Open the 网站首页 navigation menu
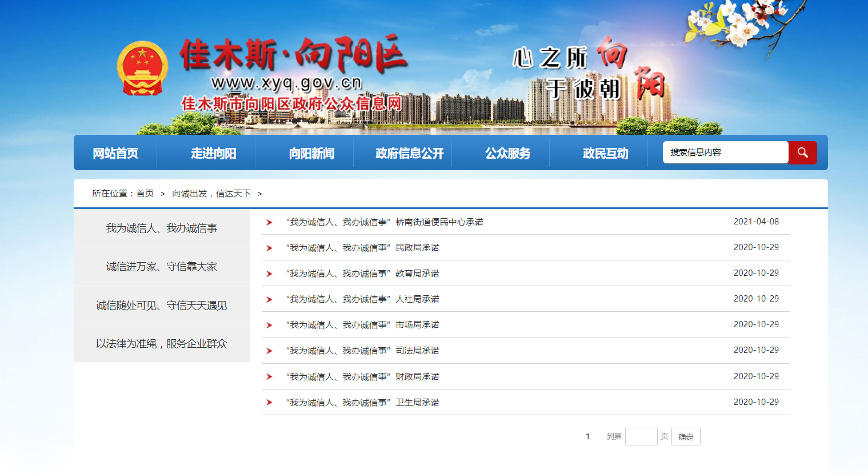The height and width of the screenshot is (474, 868). pos(115,153)
